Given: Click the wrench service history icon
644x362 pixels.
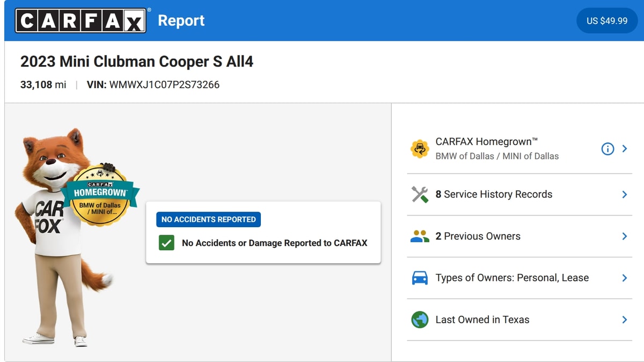Looking at the screenshot, I should pos(420,194).
